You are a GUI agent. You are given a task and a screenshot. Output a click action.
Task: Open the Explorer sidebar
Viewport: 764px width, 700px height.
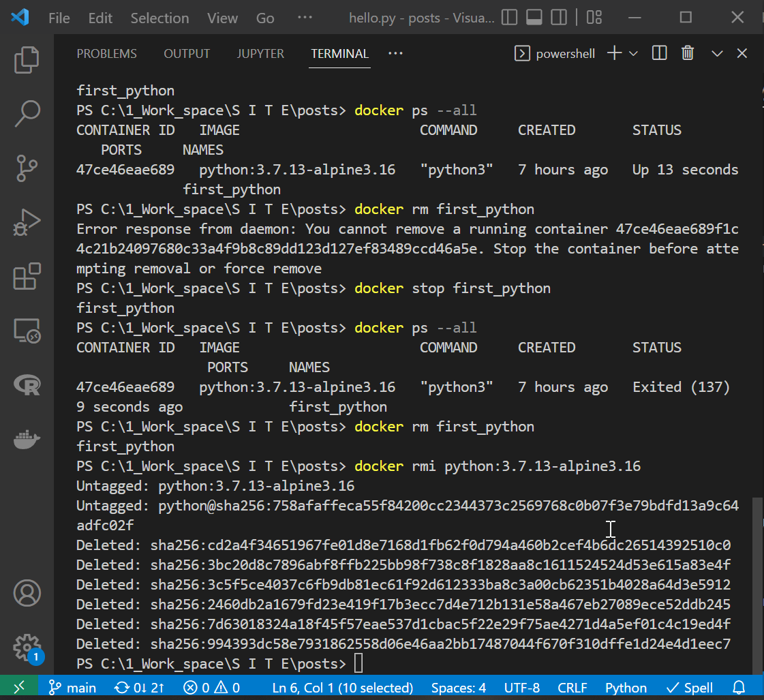27,60
